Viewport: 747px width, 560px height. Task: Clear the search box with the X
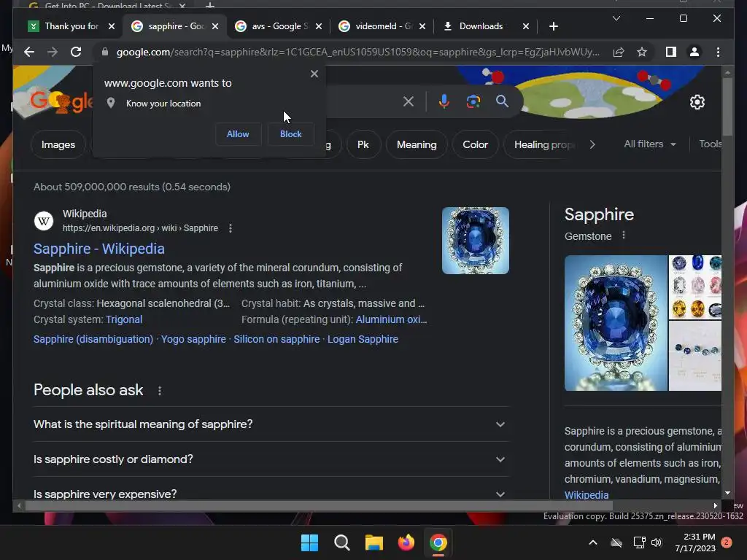[x=409, y=101]
